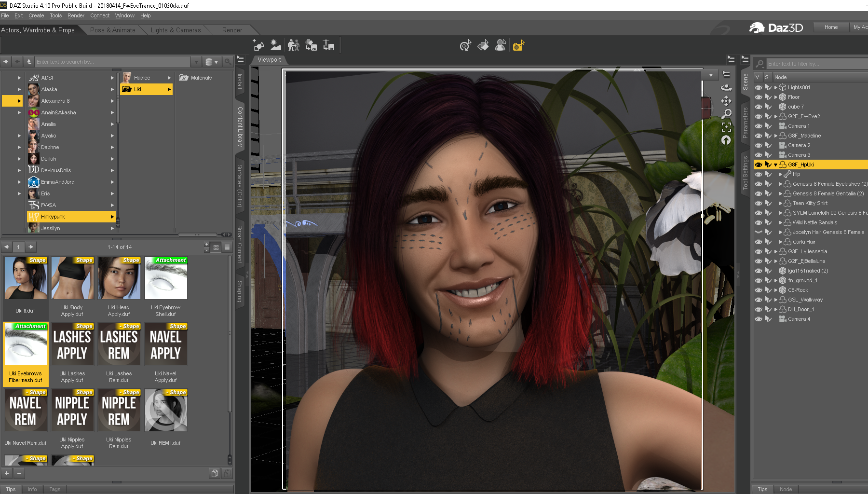The width and height of the screenshot is (868, 494).
Task: Switch to Lights & Cameras tab
Action: point(176,30)
